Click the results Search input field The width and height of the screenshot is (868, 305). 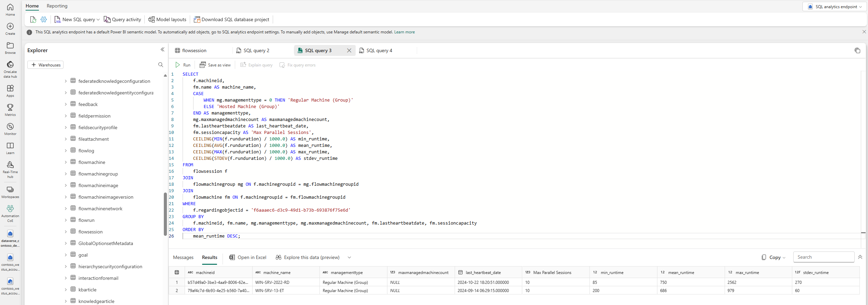click(x=823, y=257)
